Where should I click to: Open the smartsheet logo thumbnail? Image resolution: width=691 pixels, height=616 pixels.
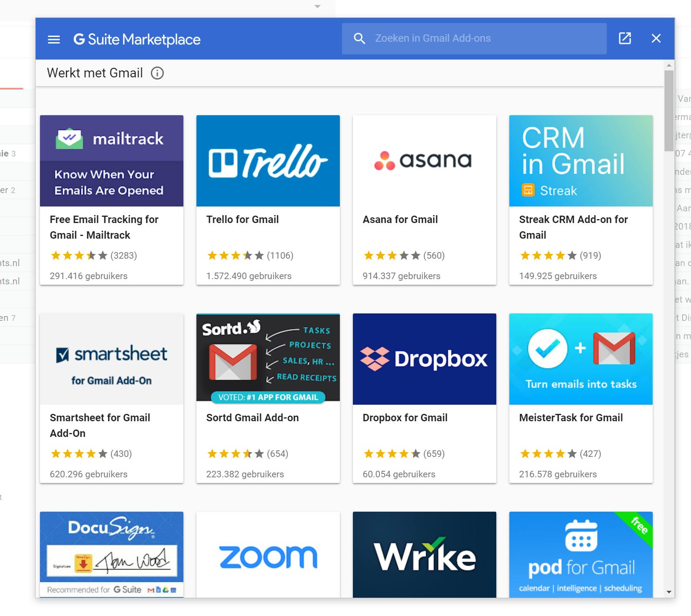click(x=112, y=359)
